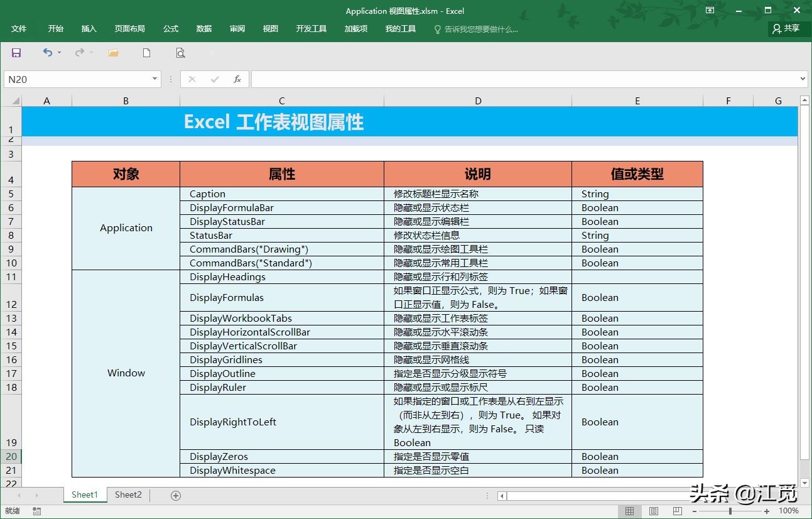Add a new sheet with plus icon
This screenshot has height=519, width=812.
coord(176,496)
